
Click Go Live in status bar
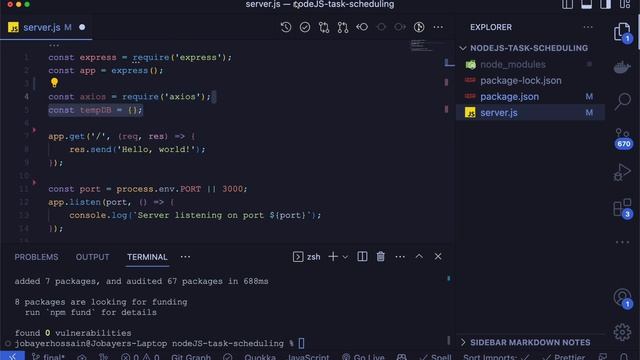tap(363, 357)
